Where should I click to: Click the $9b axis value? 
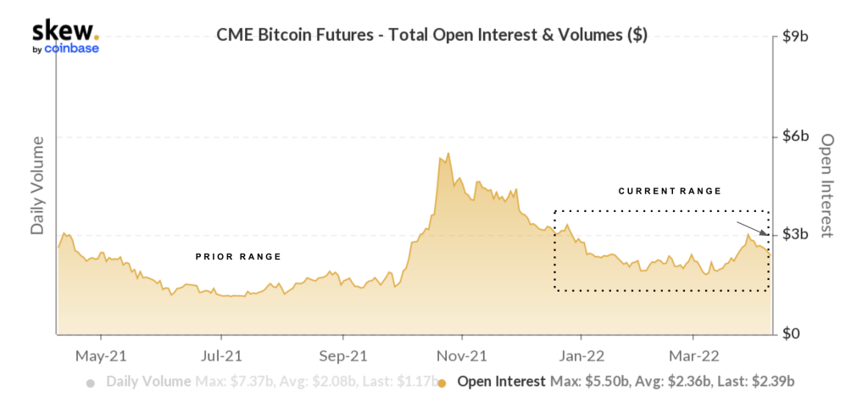(x=793, y=36)
